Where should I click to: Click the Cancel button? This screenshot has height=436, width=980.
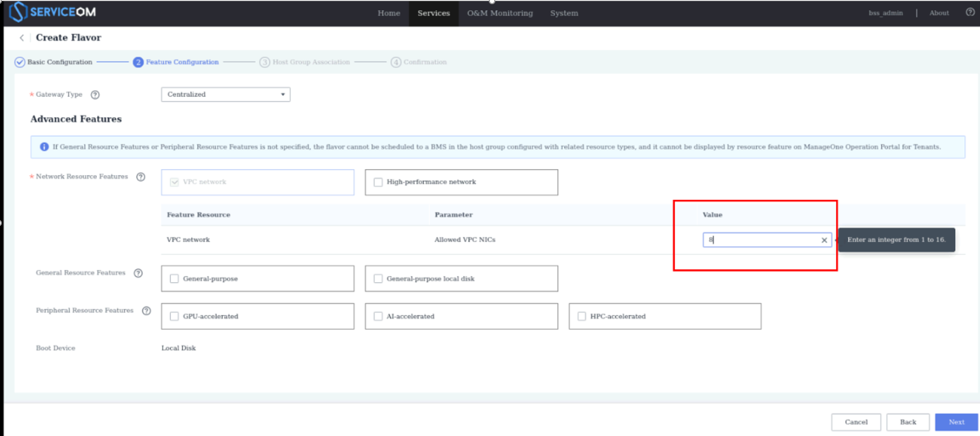click(x=856, y=422)
